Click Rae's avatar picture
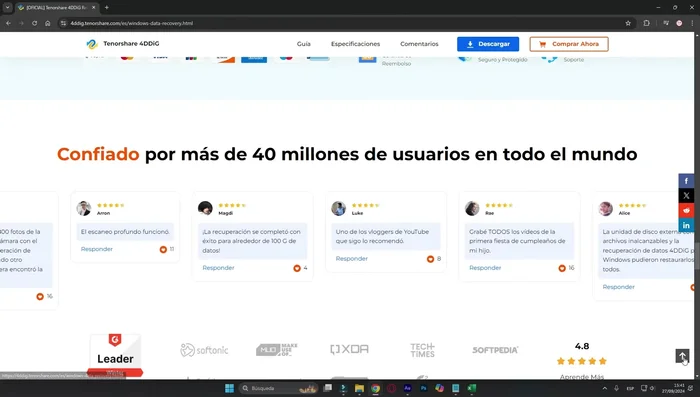This screenshot has width=700, height=397. click(472, 208)
